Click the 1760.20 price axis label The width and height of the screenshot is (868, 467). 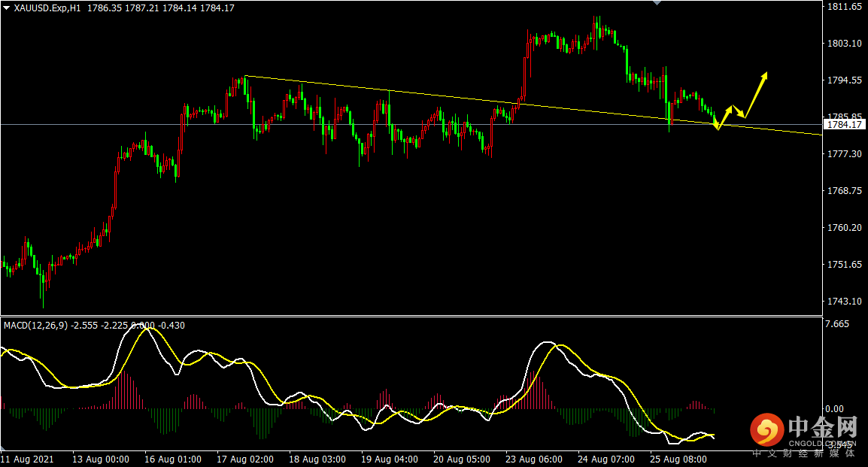coord(844,227)
